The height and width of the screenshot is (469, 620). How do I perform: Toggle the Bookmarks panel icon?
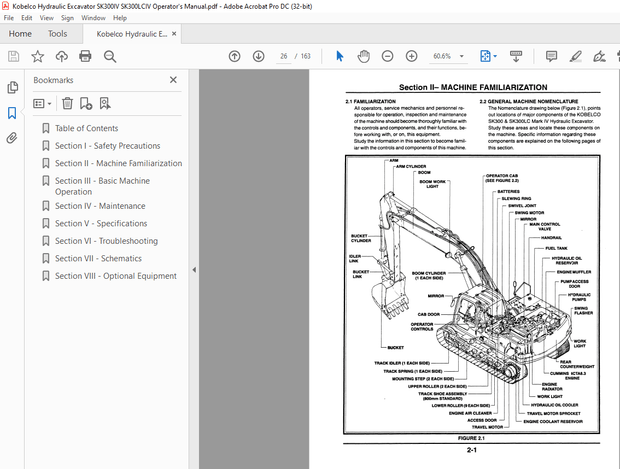click(x=12, y=113)
